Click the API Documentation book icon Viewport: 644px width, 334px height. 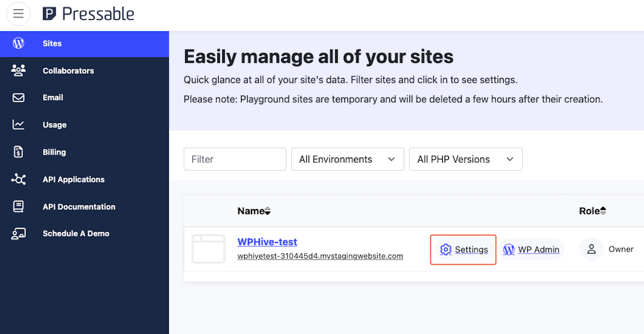coord(18,206)
